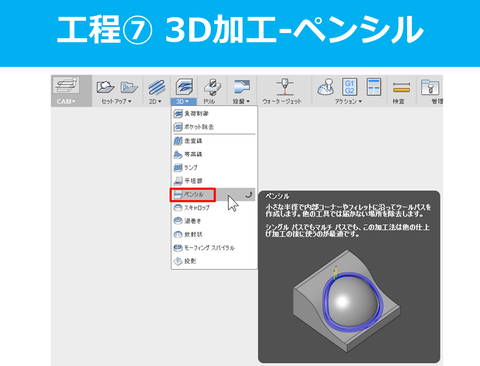Click the Waterjet (ウォータージェット) icon

tap(284, 87)
